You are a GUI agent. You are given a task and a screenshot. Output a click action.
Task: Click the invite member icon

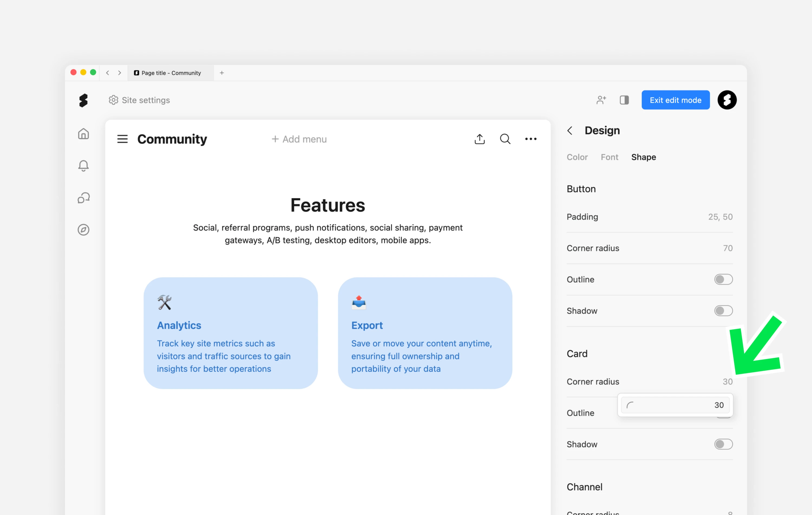click(x=601, y=100)
